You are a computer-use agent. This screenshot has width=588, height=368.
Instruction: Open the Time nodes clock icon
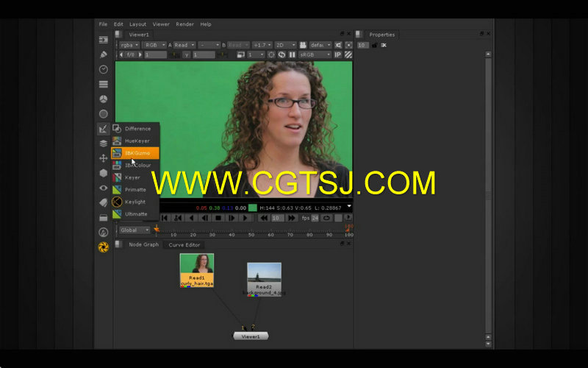point(103,69)
